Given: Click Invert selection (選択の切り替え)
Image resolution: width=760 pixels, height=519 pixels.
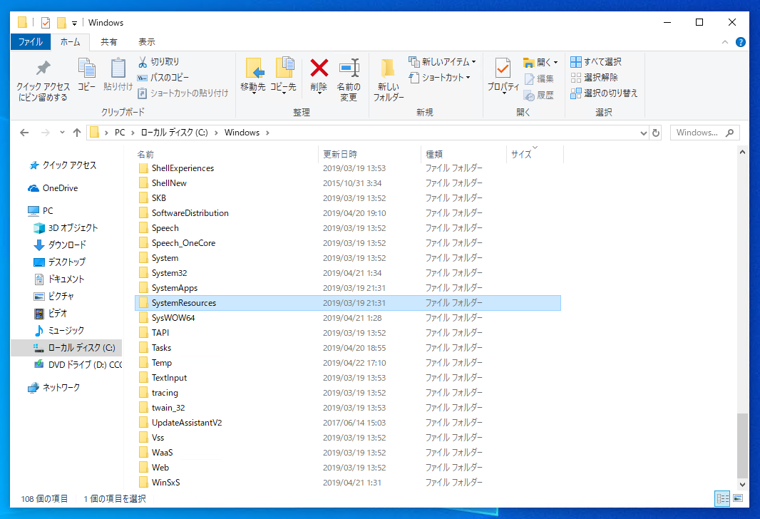Looking at the screenshot, I should (604, 93).
